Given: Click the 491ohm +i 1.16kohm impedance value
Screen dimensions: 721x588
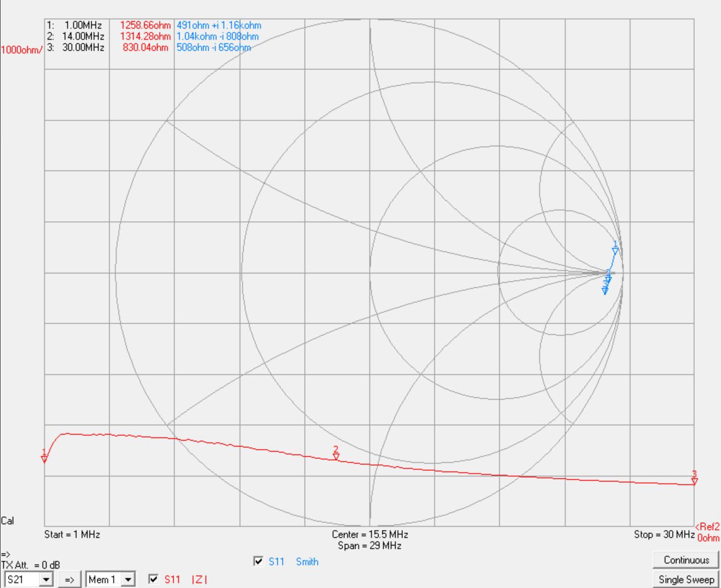Looking at the screenshot, I should (x=219, y=26).
